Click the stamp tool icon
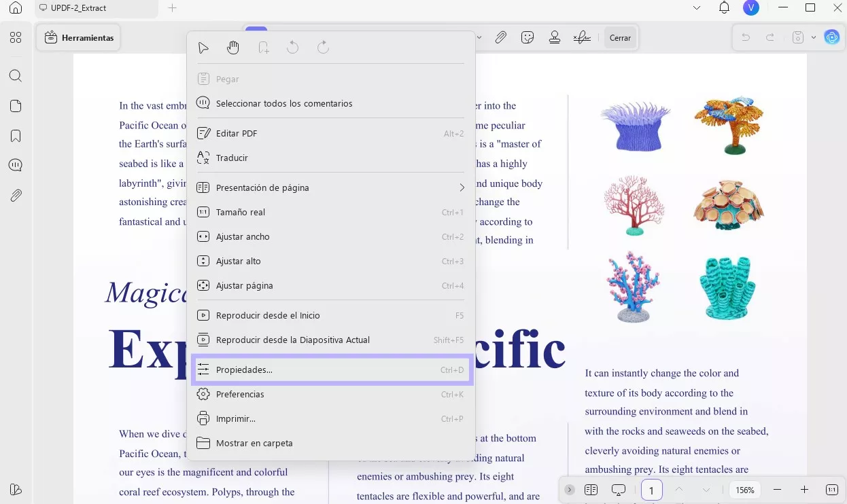 tap(555, 38)
